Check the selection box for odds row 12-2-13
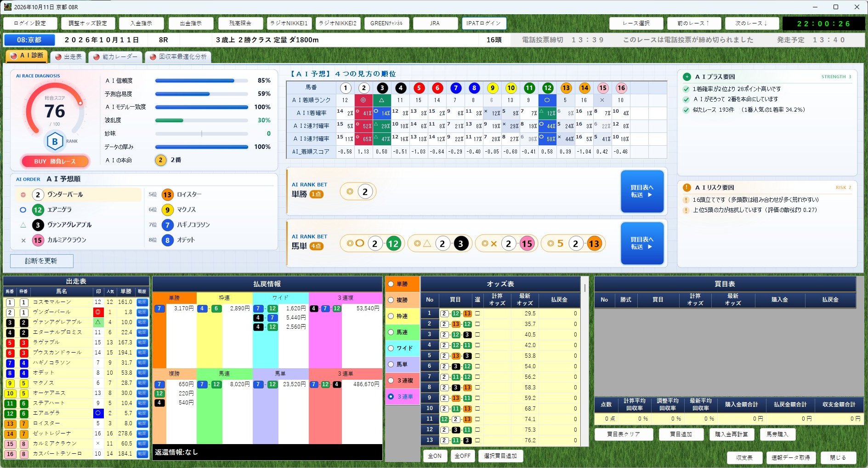868x468 pixels. click(x=477, y=419)
